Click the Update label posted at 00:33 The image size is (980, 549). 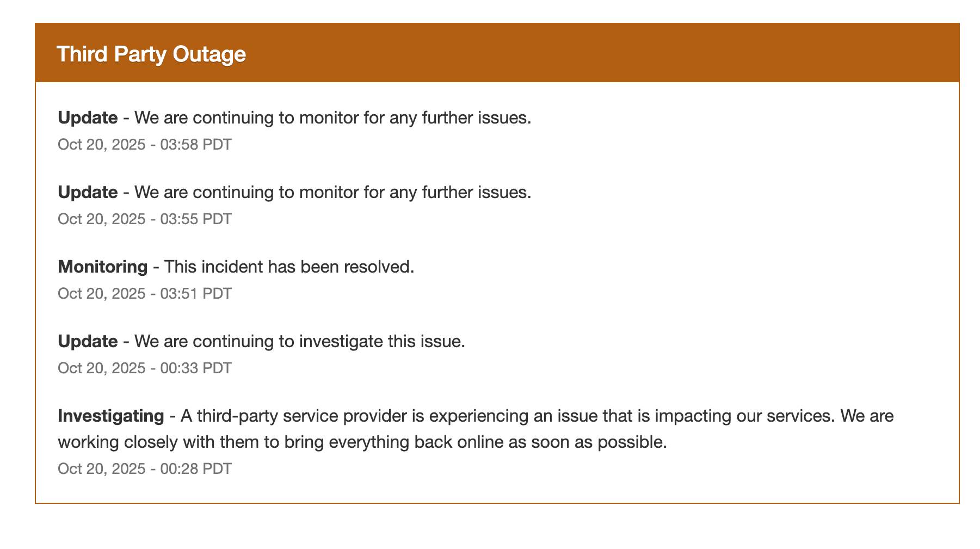pyautogui.click(x=88, y=341)
